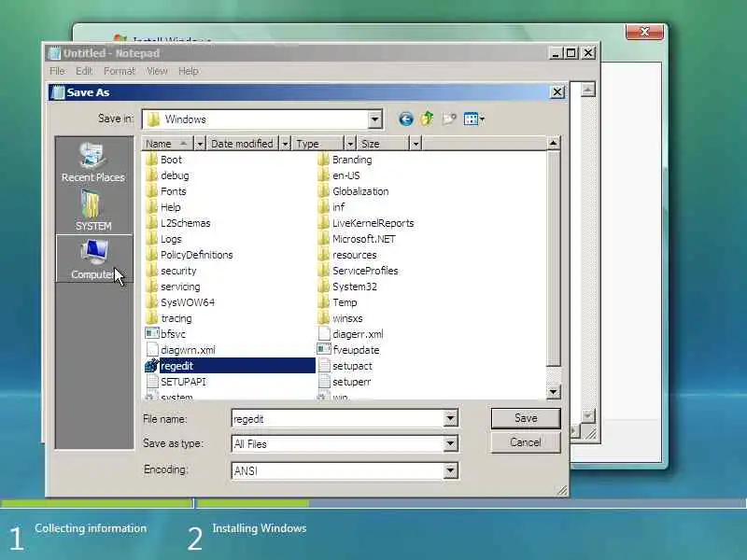
Task: Select the Microsoft.NET folder
Action: point(357,239)
